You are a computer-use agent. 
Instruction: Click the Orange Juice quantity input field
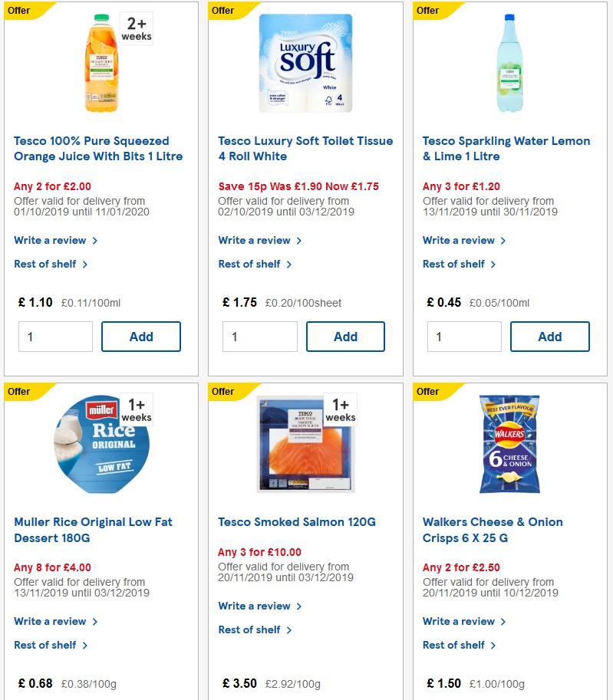55,336
